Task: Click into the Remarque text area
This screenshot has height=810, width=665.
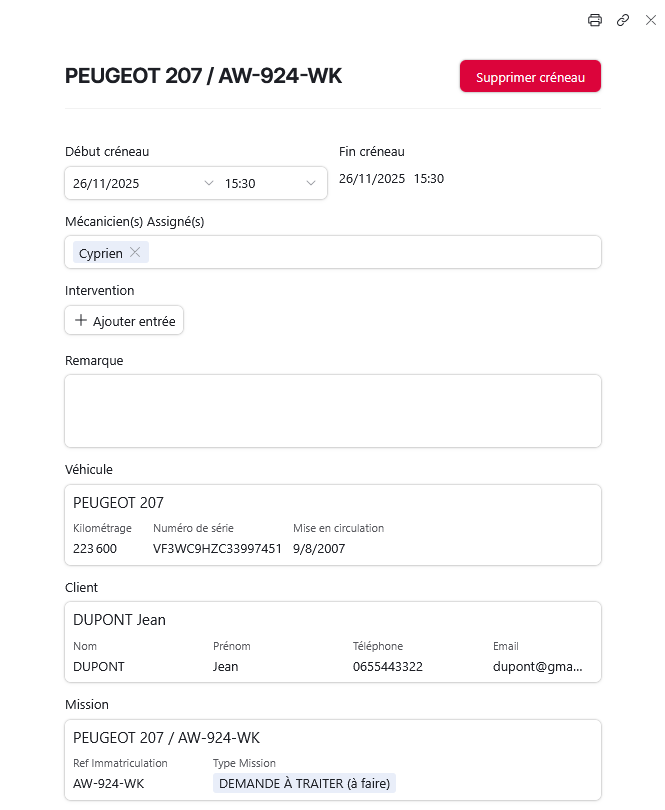Action: point(332,410)
